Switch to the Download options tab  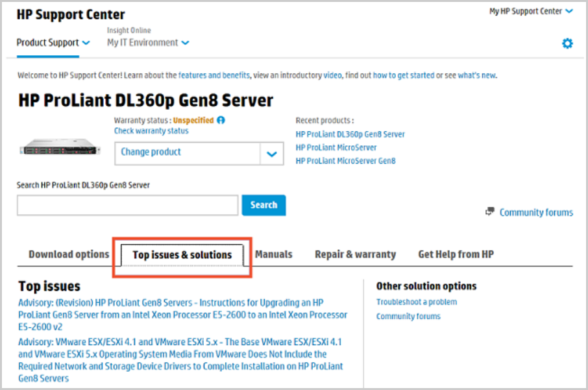tap(69, 254)
